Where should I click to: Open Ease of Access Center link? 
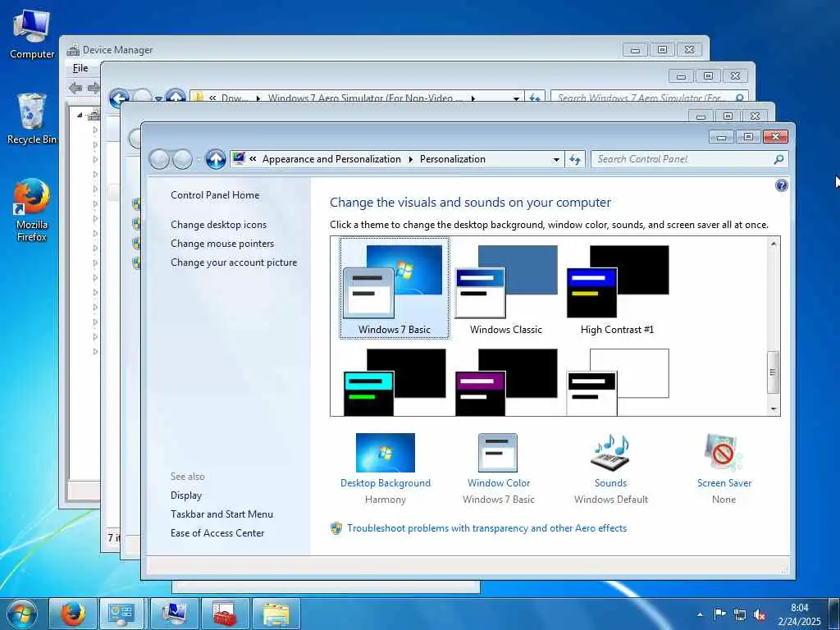point(217,533)
